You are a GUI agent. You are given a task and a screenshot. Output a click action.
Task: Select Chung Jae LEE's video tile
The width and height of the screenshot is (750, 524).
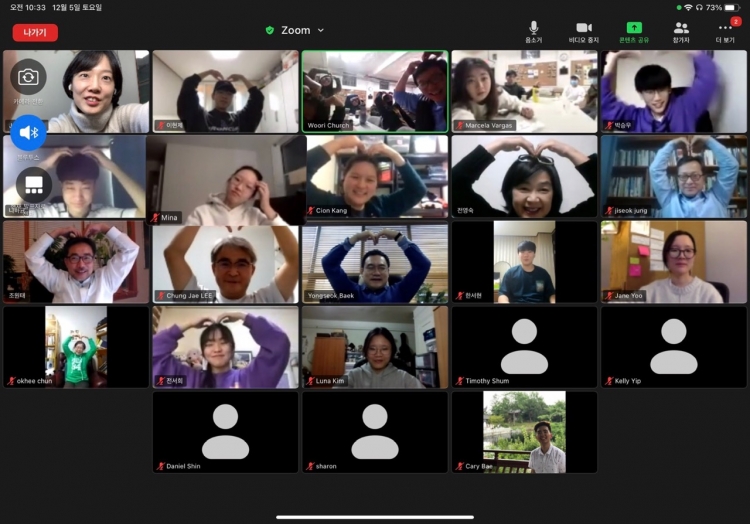(225, 263)
